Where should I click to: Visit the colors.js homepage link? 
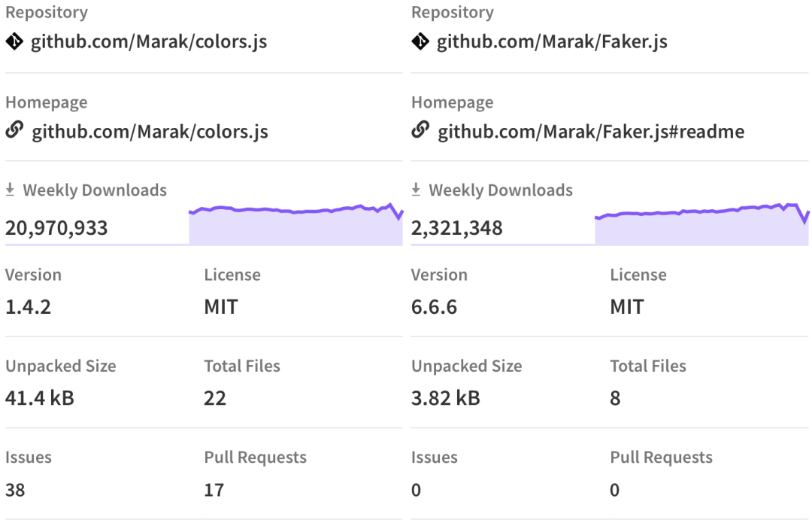[x=150, y=132]
